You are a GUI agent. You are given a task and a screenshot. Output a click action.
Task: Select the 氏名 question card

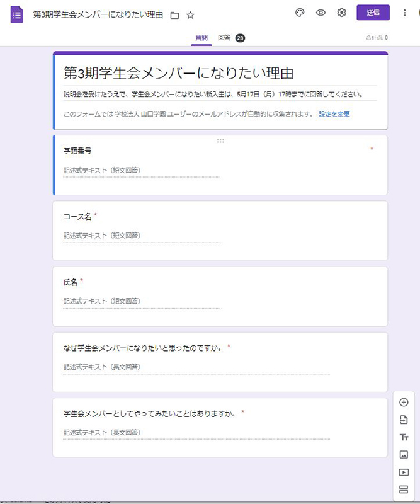click(220, 296)
